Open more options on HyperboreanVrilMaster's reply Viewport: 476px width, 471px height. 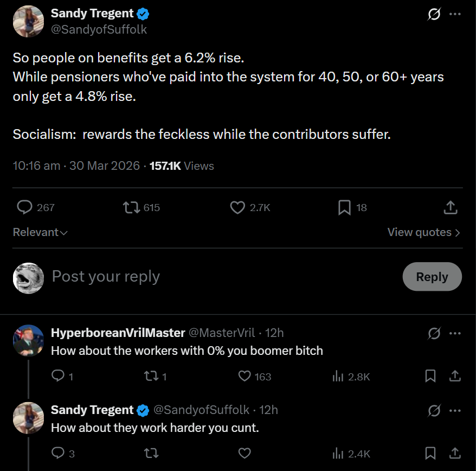(x=455, y=333)
